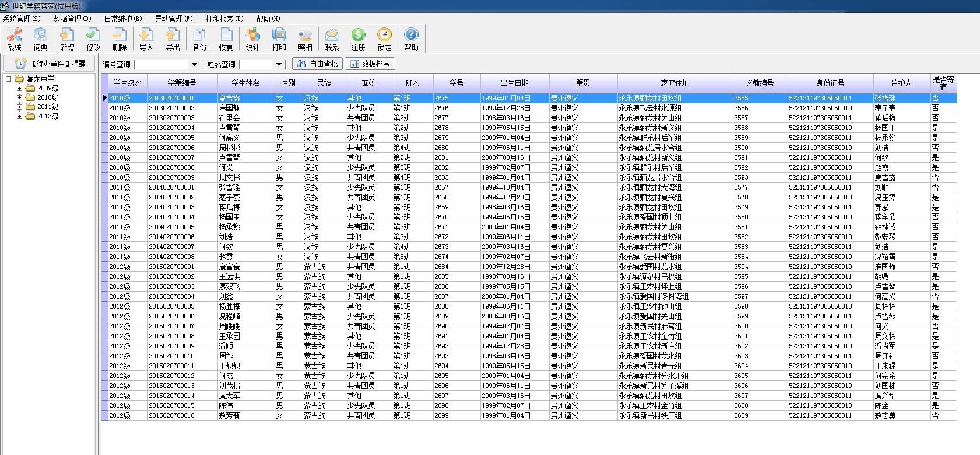980x455 pixels.
Task: Open the 姓名查询 dropdown list
Action: [279, 64]
